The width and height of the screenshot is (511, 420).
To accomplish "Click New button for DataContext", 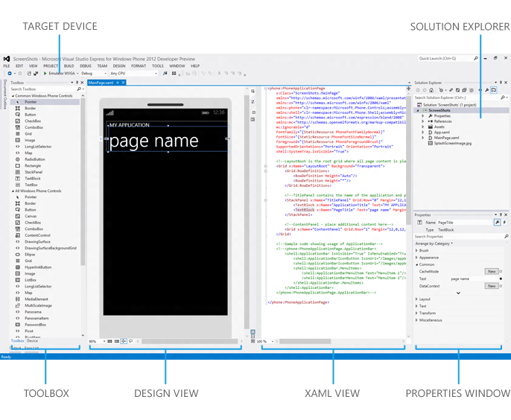I will click(x=492, y=286).
